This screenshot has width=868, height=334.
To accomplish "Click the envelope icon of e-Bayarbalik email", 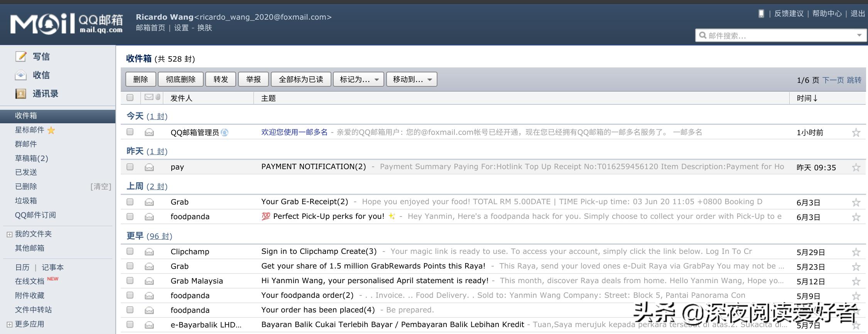I will pyautogui.click(x=149, y=325).
